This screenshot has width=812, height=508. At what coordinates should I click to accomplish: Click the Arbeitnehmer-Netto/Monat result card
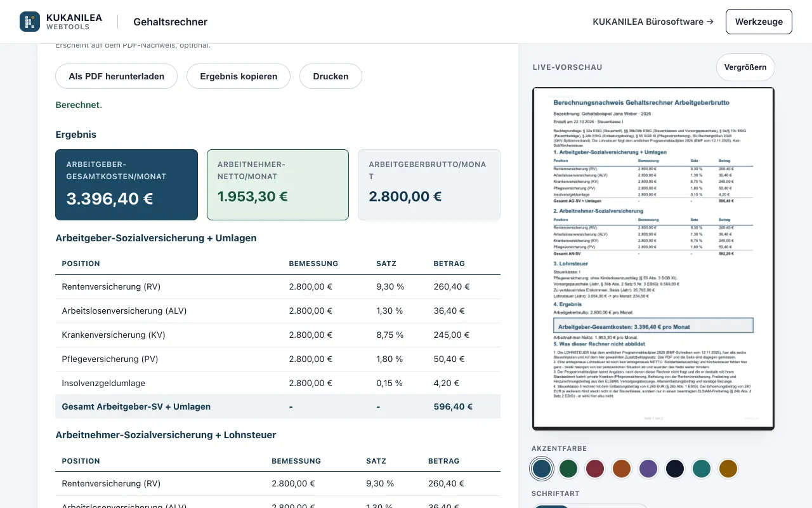coord(278,185)
